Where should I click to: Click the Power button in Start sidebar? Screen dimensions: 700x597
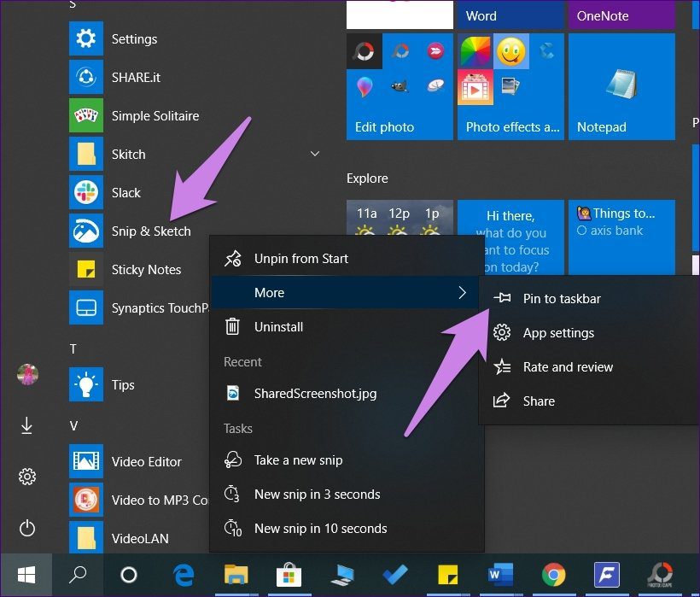click(x=27, y=528)
